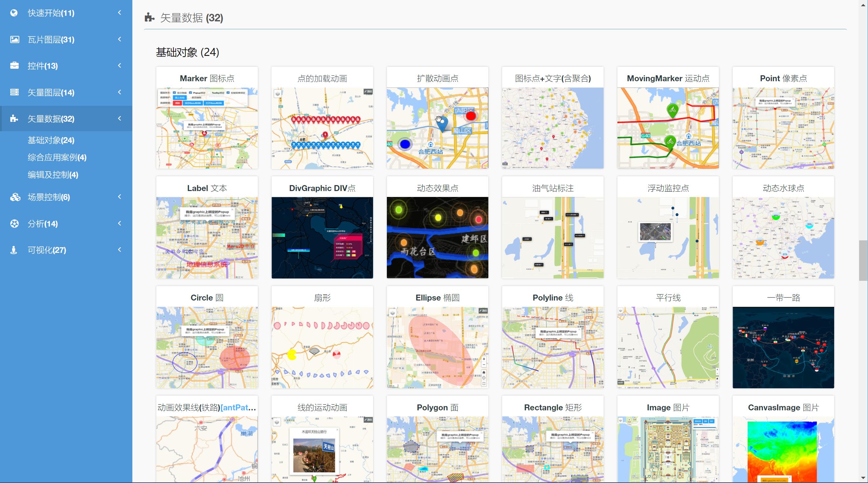Click the image icon beside 瓦片图层
868x483 pixels.
click(x=14, y=39)
